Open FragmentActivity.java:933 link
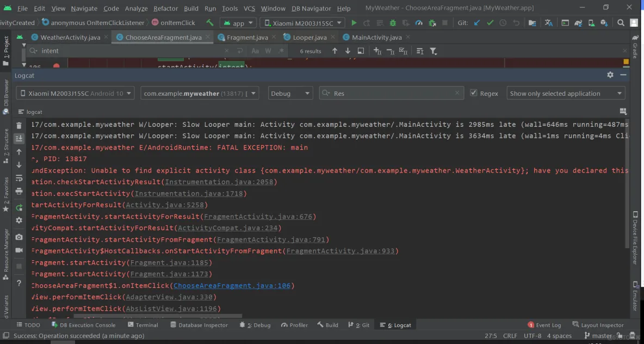644x344 pixels. click(x=340, y=251)
